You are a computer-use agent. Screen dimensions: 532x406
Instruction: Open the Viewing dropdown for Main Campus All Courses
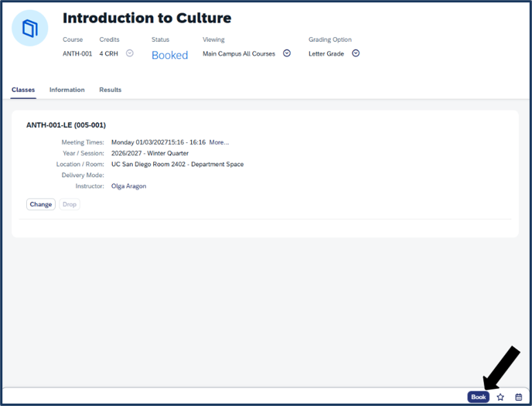tap(287, 53)
